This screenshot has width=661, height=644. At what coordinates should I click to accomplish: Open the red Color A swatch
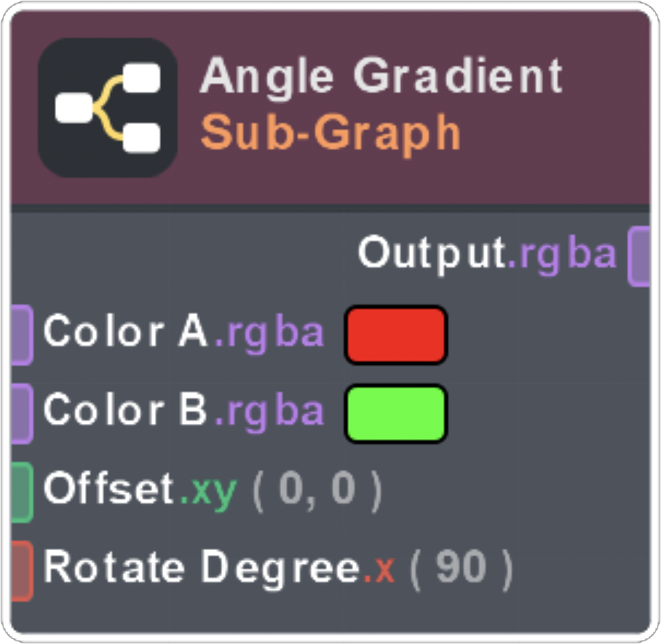[395, 334]
